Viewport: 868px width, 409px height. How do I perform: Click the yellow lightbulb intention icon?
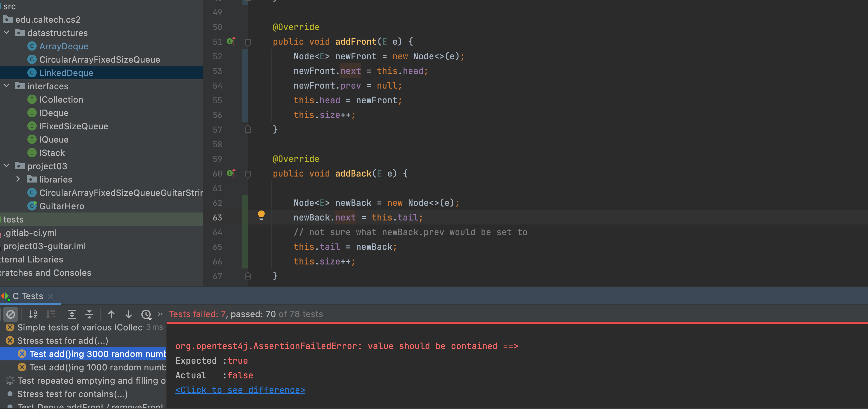(x=261, y=215)
